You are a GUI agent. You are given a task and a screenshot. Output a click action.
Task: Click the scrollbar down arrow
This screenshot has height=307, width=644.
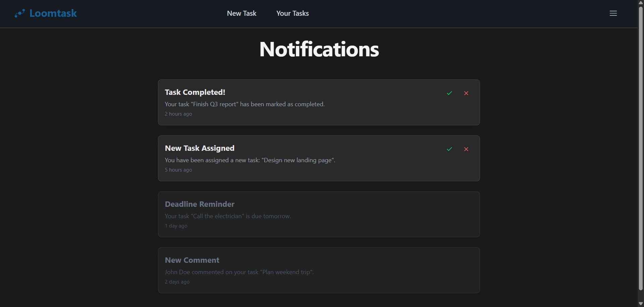pyautogui.click(x=641, y=304)
